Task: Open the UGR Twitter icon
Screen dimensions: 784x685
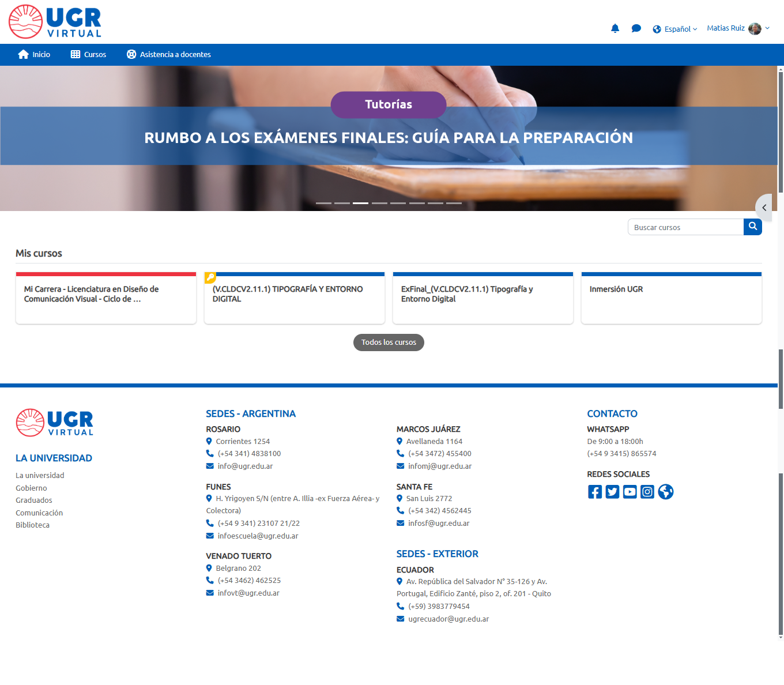Action: (x=612, y=492)
